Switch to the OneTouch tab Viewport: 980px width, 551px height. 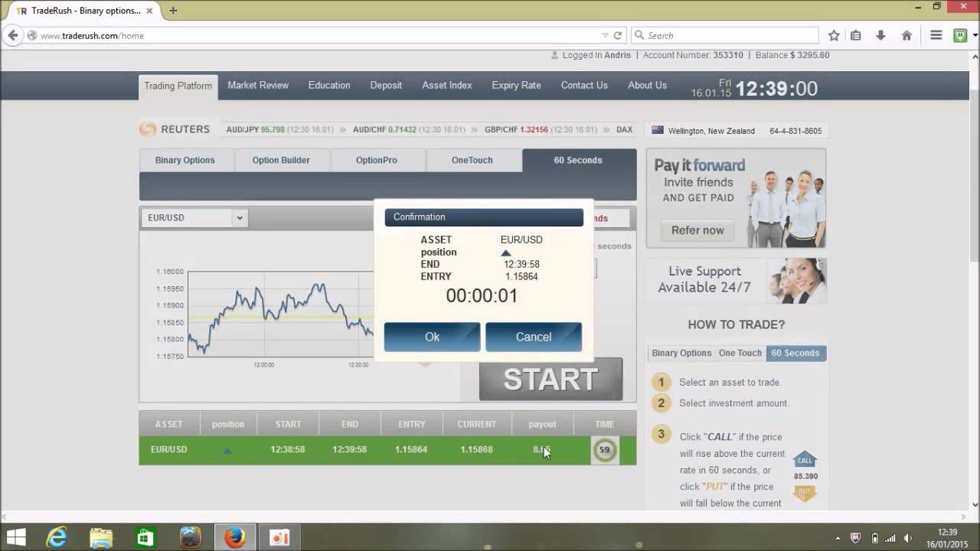(x=472, y=160)
